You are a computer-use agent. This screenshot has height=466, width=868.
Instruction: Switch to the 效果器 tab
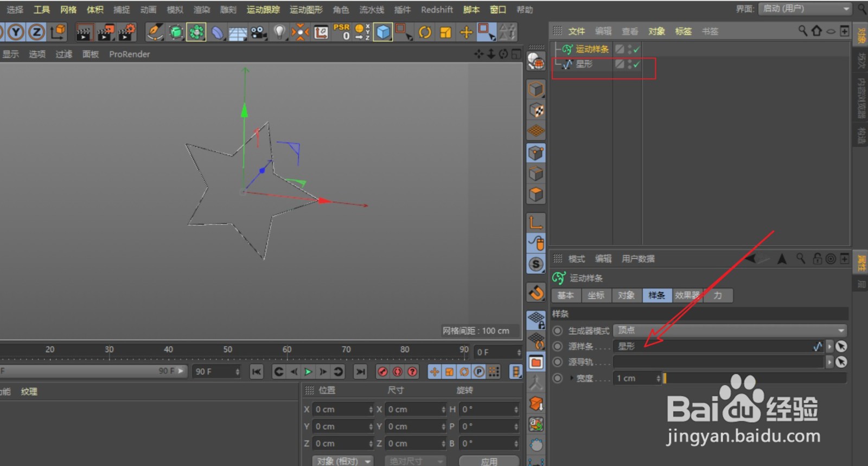[x=687, y=295]
